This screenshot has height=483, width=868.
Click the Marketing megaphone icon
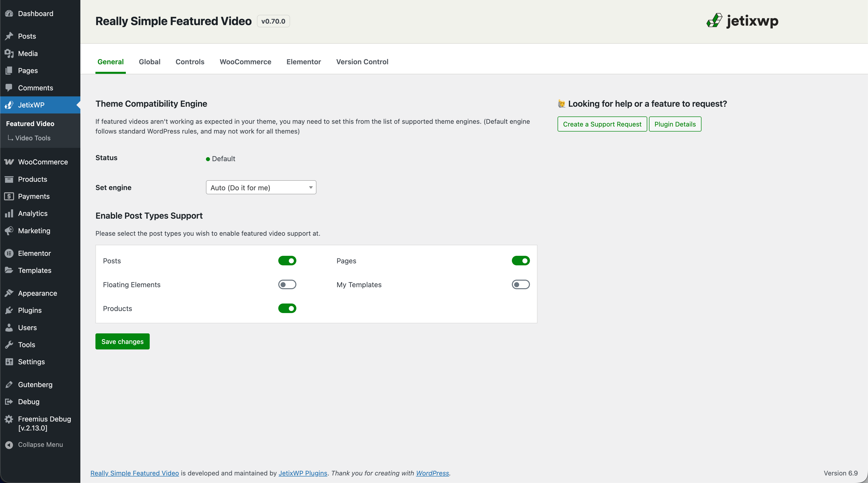point(9,230)
